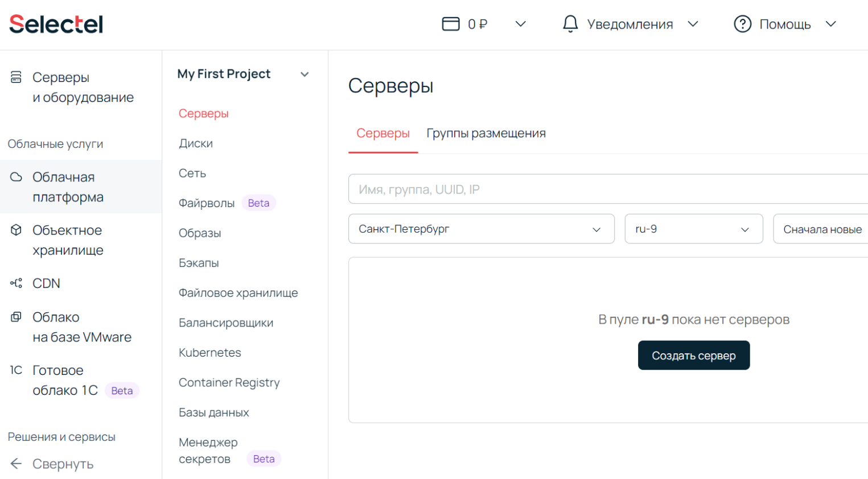Click the Создать сервер button
This screenshot has width=868, height=479.
click(x=694, y=356)
